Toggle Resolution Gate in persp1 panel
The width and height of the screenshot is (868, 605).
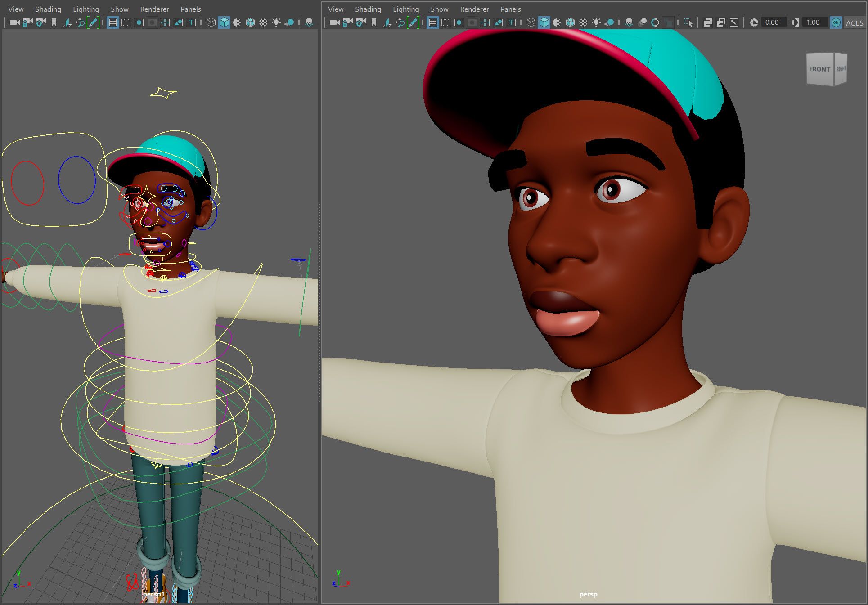(139, 22)
